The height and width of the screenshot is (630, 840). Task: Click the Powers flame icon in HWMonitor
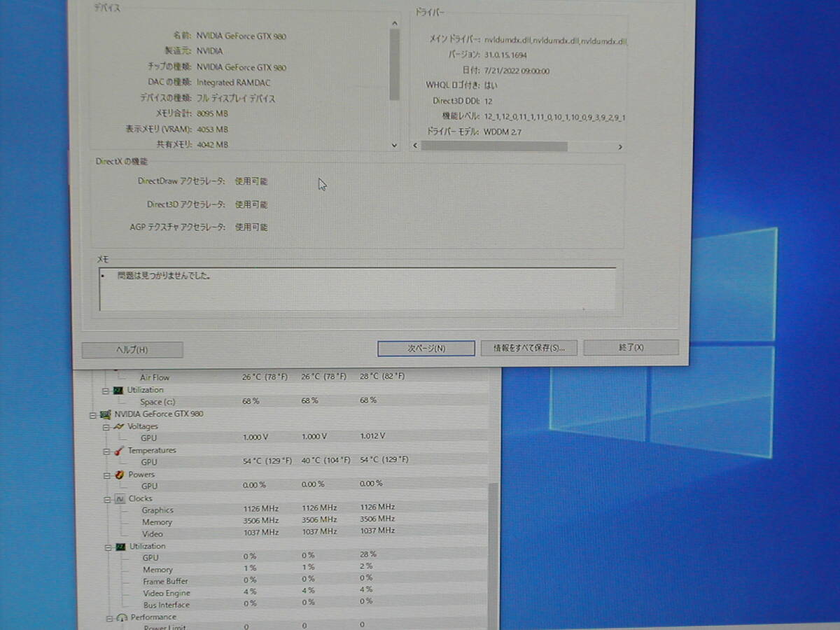[118, 475]
